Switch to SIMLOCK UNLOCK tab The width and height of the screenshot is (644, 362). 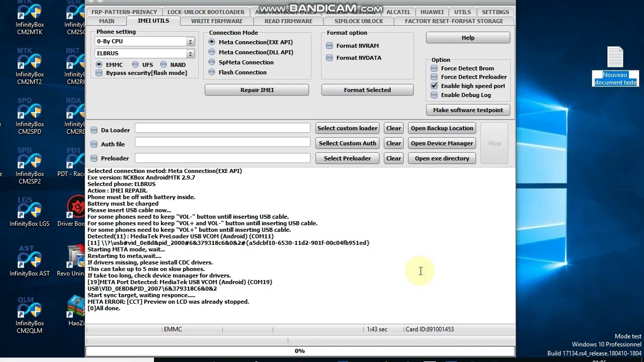pyautogui.click(x=359, y=21)
